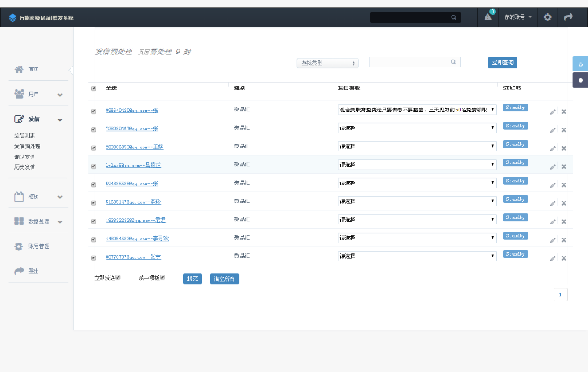Open the account dropdown in the top bar
The width and height of the screenshot is (588, 372).
[x=517, y=17]
